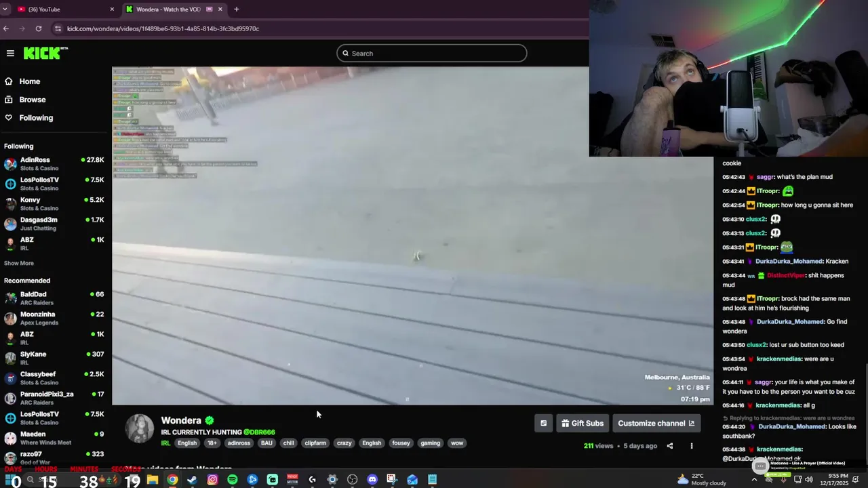This screenshot has height=488, width=868.
Task: Go to Home in sidebar
Action: coord(29,81)
